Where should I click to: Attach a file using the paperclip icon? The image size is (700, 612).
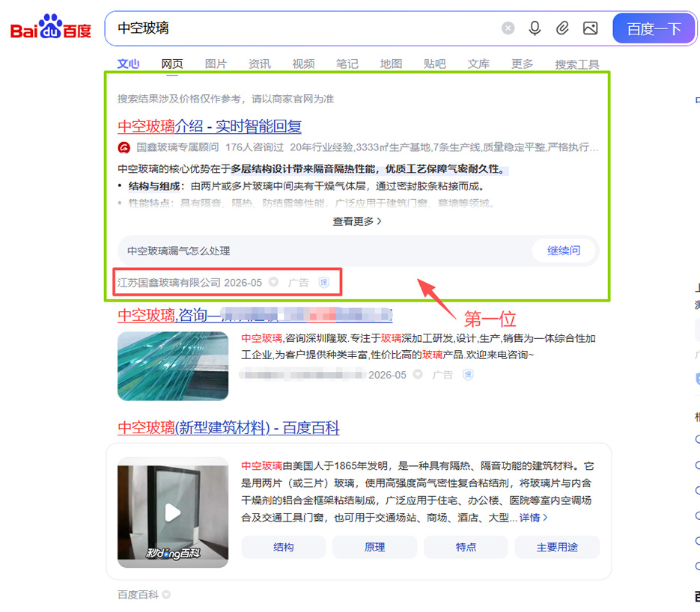[562, 28]
